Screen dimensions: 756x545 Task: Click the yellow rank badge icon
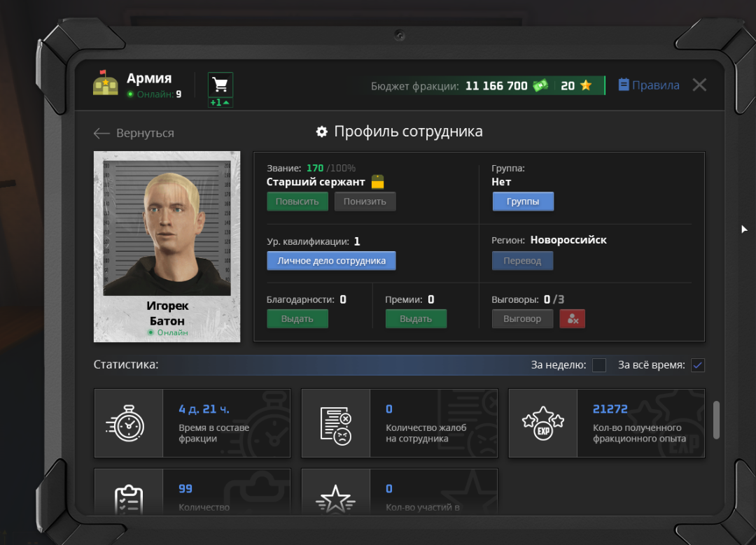point(377,182)
